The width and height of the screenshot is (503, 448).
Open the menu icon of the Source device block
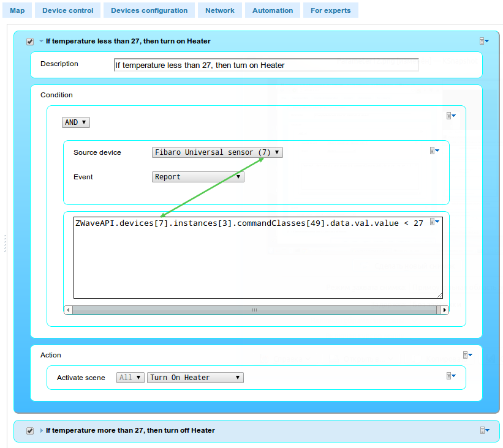coord(434,151)
